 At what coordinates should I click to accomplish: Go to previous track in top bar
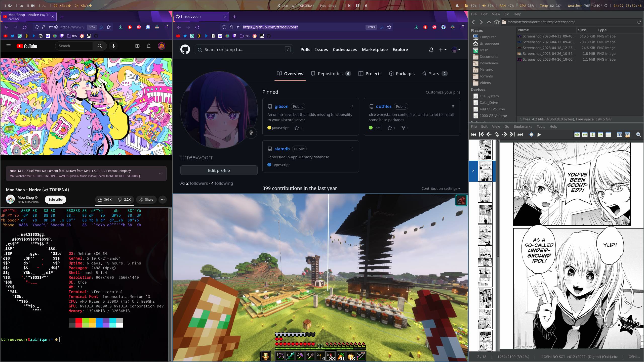click(349, 6)
